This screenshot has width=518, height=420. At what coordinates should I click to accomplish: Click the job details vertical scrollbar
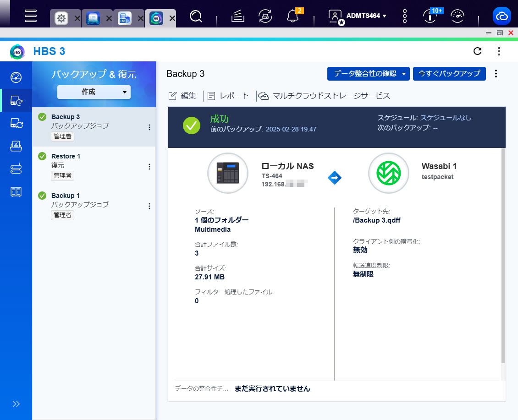click(503, 256)
